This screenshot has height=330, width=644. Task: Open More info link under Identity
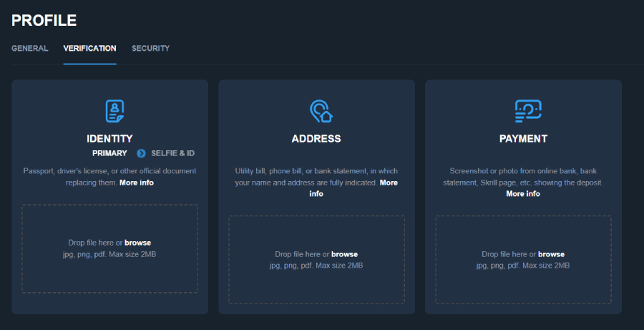click(137, 183)
